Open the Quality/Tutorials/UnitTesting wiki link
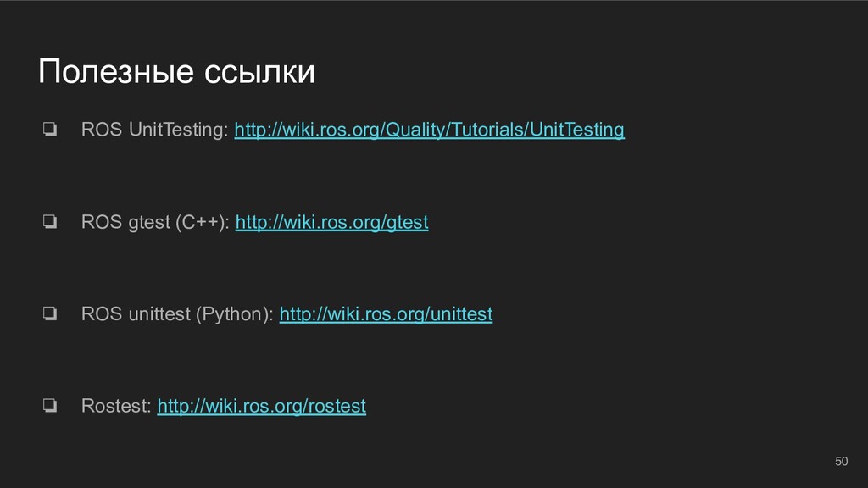This screenshot has width=868, height=488. pos(429,130)
